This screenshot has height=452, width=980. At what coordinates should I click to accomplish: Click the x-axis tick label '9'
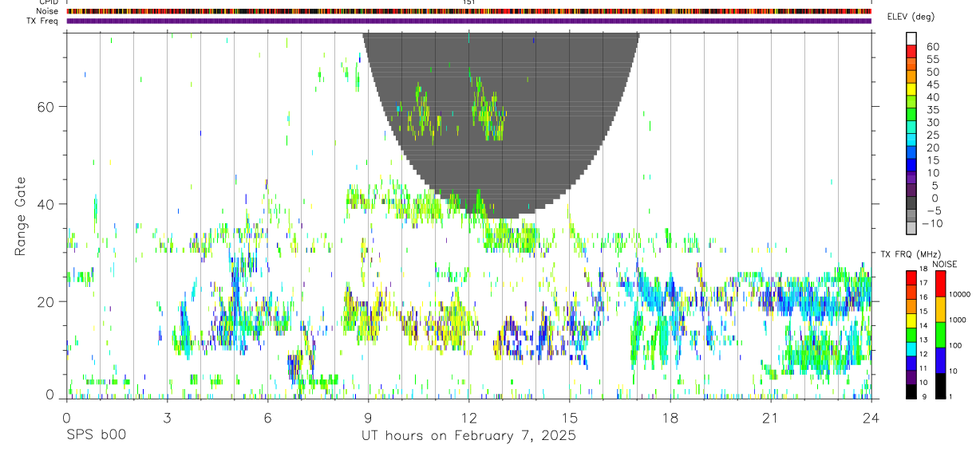point(368,417)
